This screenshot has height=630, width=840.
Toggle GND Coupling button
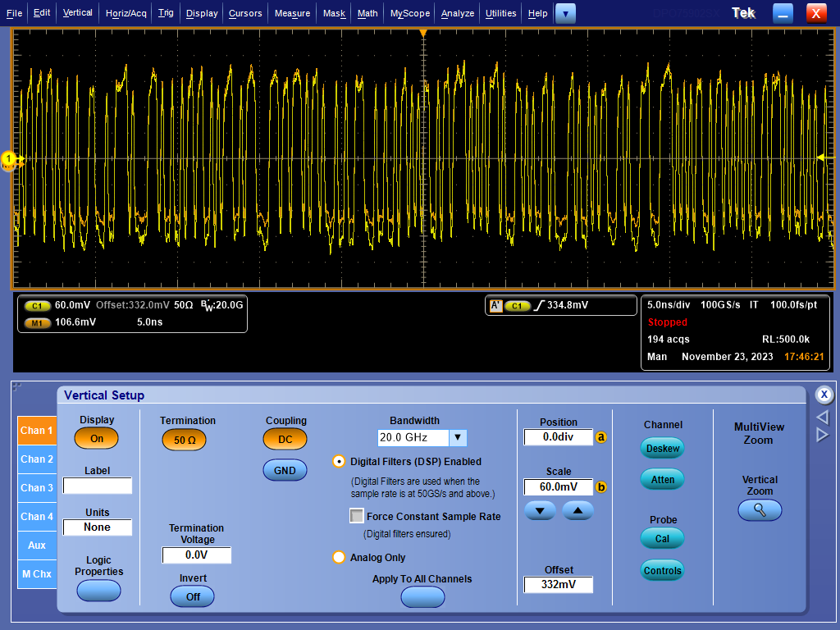[285, 470]
